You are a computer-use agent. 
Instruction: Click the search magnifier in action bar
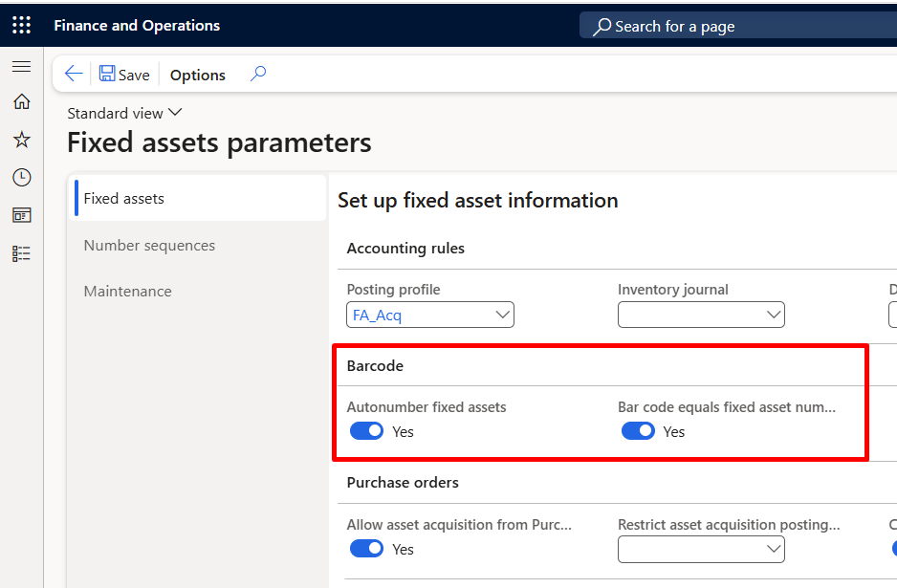click(257, 74)
